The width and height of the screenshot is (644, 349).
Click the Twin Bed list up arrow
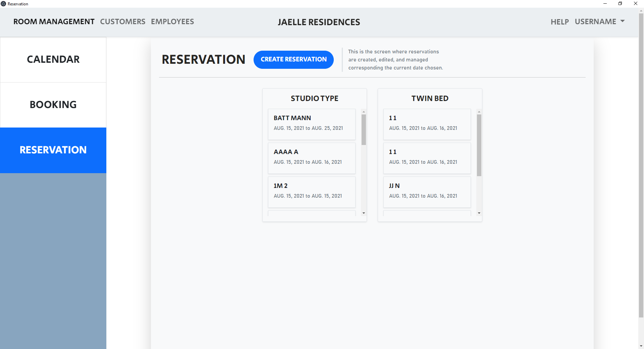pyautogui.click(x=479, y=112)
